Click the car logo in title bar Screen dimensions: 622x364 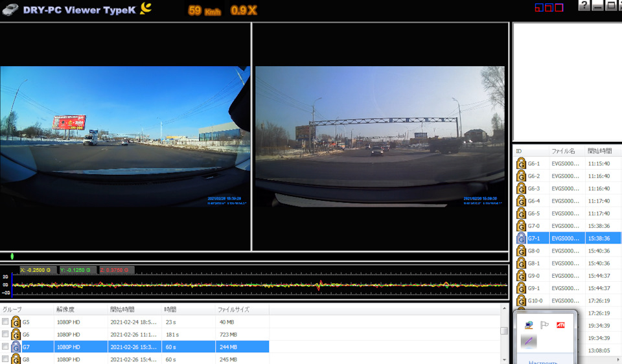point(11,10)
